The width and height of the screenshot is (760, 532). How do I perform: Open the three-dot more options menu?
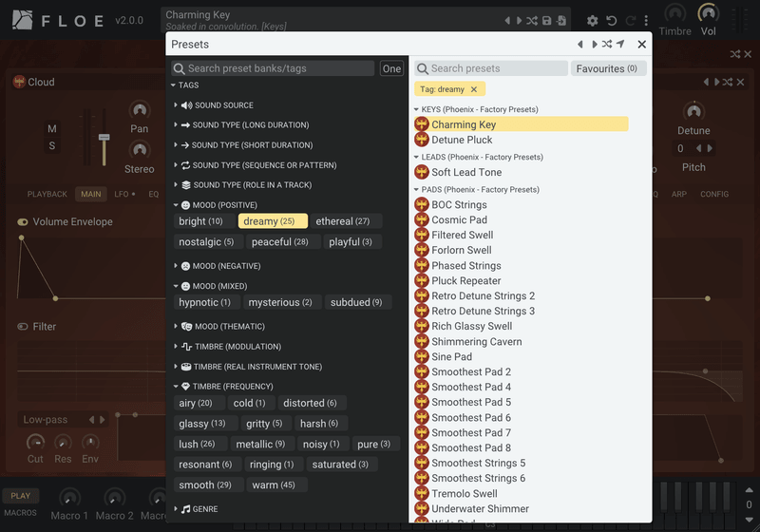(x=646, y=20)
